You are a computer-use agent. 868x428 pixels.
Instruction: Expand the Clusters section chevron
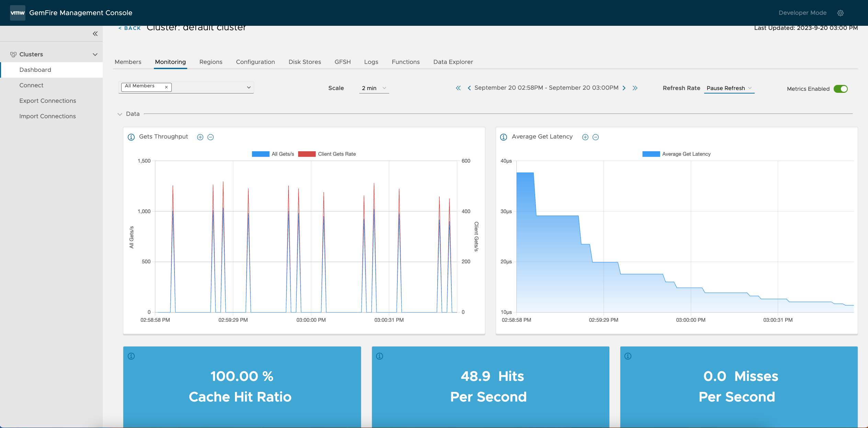[x=95, y=54]
